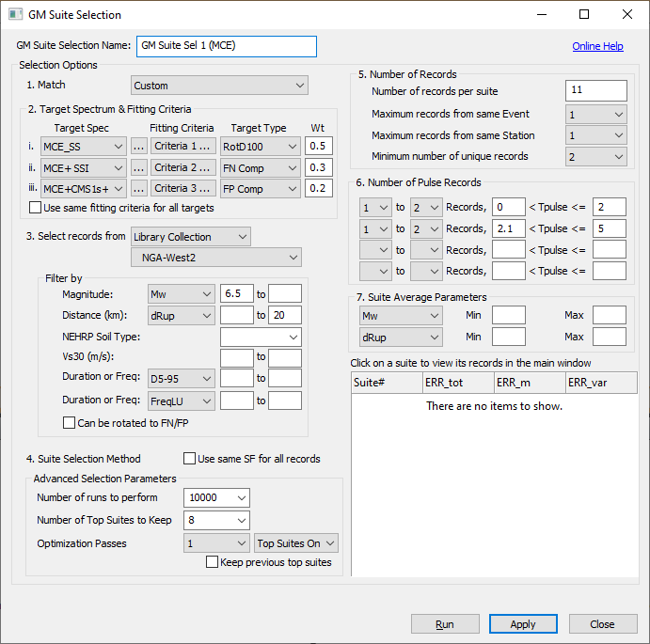Click the weight field containing 0.3
Viewport: 650px width, 644px height.
click(x=318, y=168)
